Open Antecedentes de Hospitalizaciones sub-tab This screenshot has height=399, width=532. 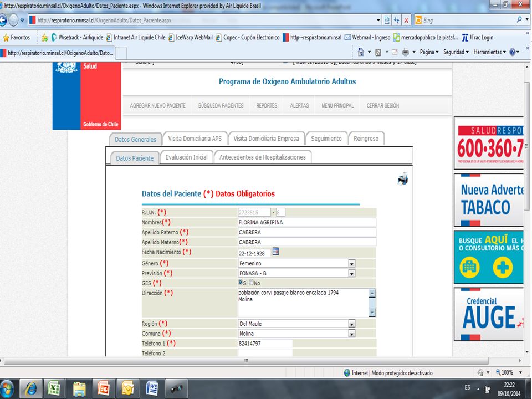[x=263, y=157]
